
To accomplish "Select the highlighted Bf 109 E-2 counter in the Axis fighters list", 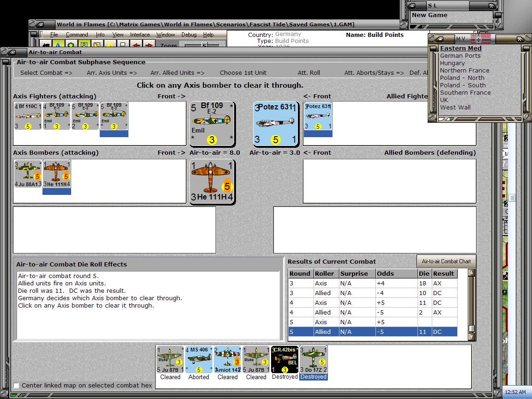I will point(114,116).
